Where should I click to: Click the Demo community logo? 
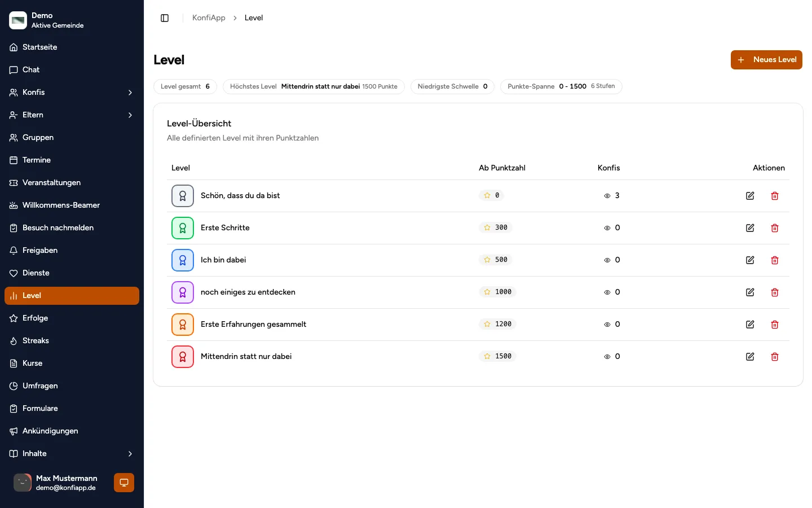coord(18,20)
